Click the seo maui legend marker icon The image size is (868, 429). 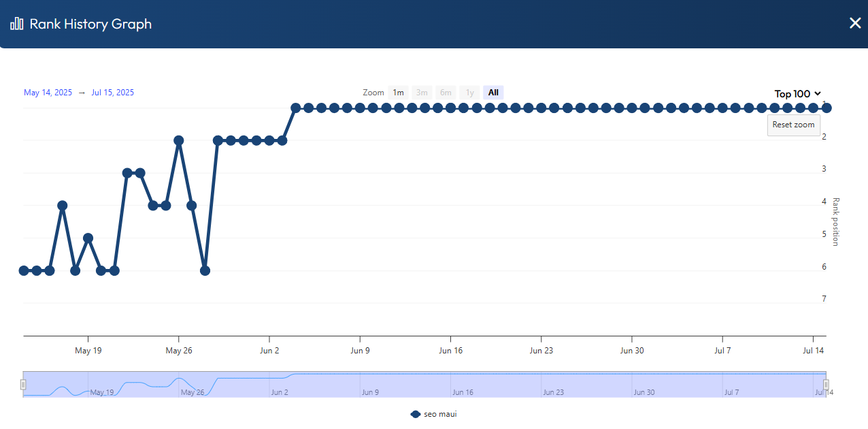(416, 414)
